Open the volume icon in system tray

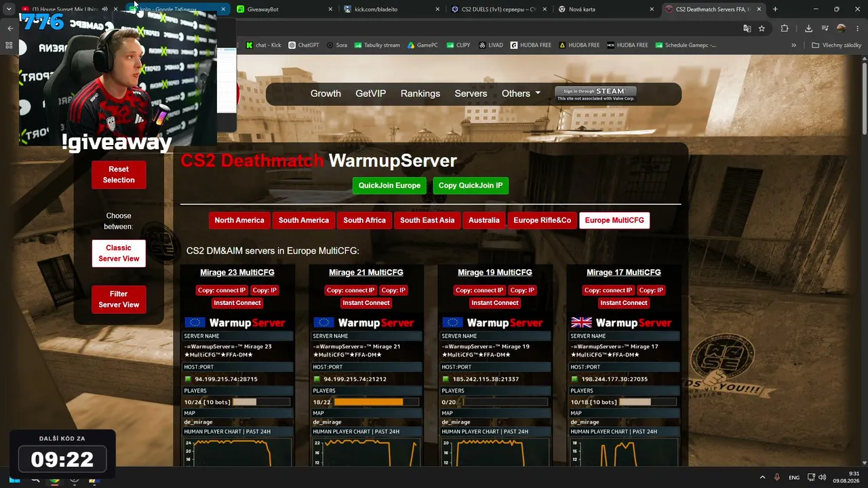click(x=822, y=477)
